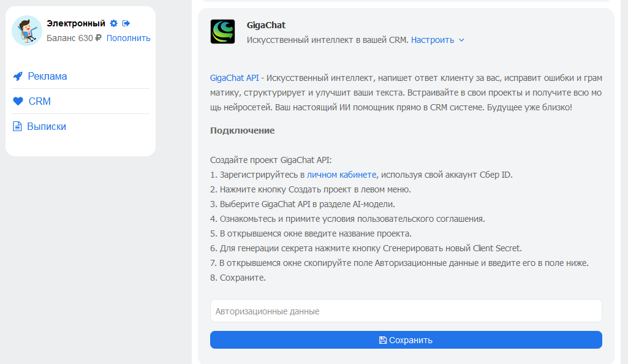Click the rocket icon beside Реклама
The width and height of the screenshot is (628, 364).
18,76
